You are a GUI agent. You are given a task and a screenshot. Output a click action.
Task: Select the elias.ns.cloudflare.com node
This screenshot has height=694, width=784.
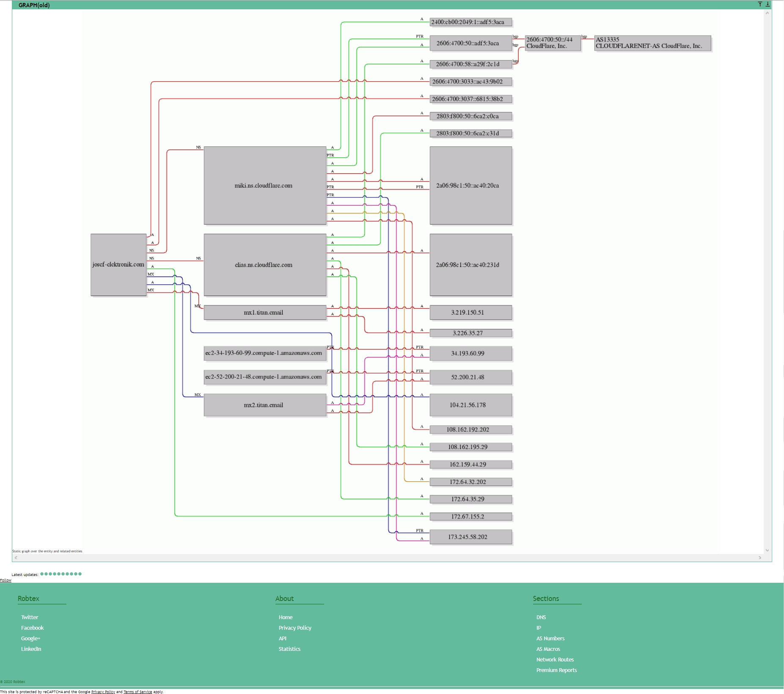[x=265, y=265]
